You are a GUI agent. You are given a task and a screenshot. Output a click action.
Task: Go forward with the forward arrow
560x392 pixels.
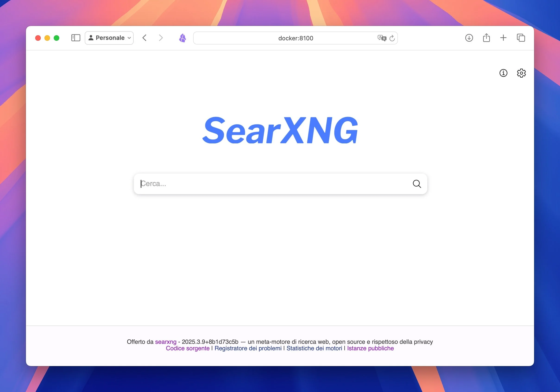click(160, 38)
